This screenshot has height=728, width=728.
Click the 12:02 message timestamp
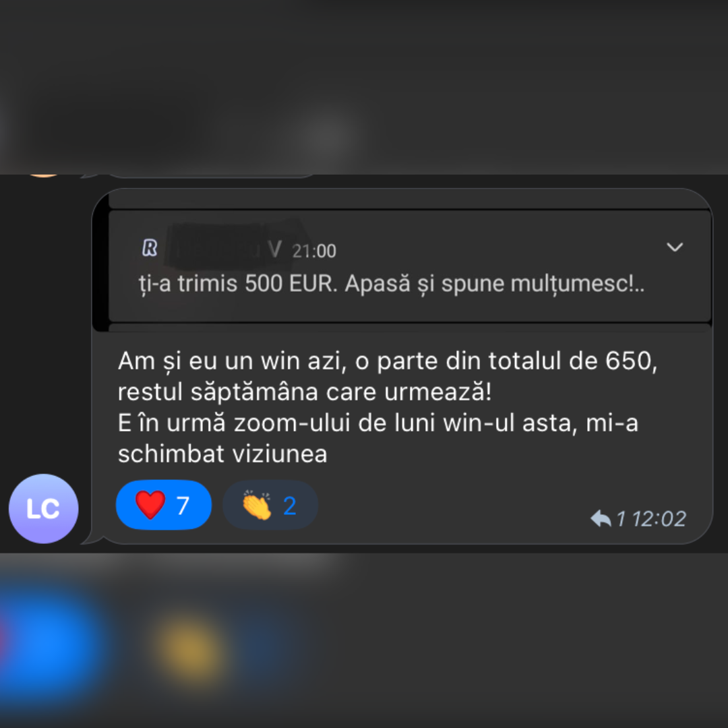pos(659,518)
